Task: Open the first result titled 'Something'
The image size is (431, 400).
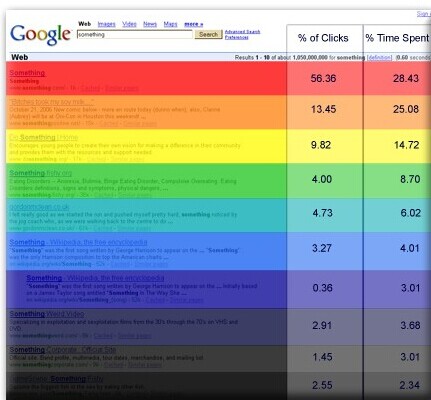Action: click(x=27, y=73)
